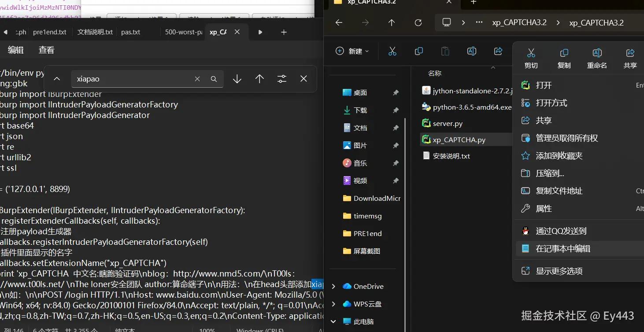The width and height of the screenshot is (644, 332).
Task: Choose 在记事本中编辑 in context menu
Action: pyautogui.click(x=580, y=249)
